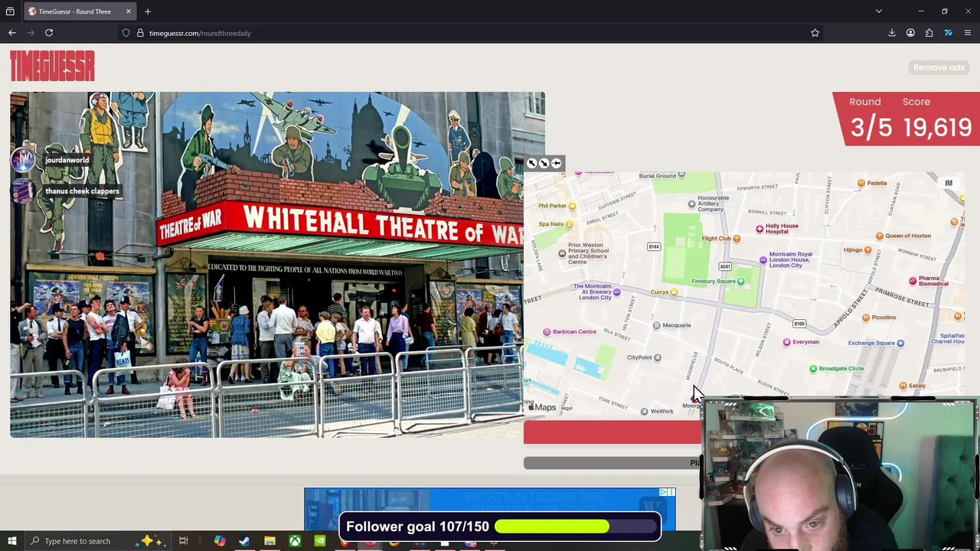View site security shield info

pyautogui.click(x=126, y=33)
